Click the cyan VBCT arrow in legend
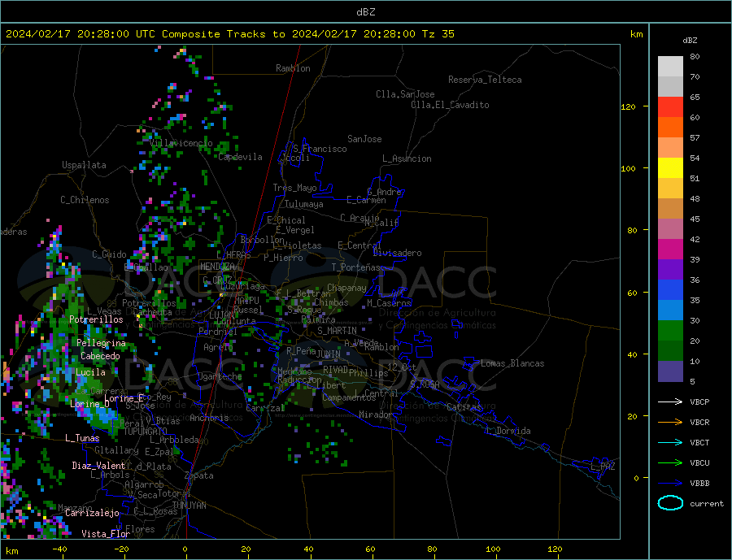732x560 pixels. coord(670,442)
